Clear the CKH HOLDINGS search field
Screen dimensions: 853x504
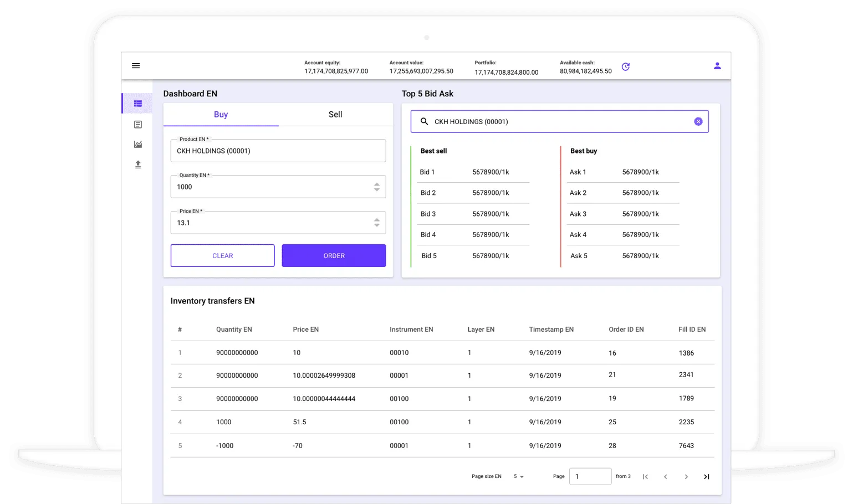(x=698, y=122)
